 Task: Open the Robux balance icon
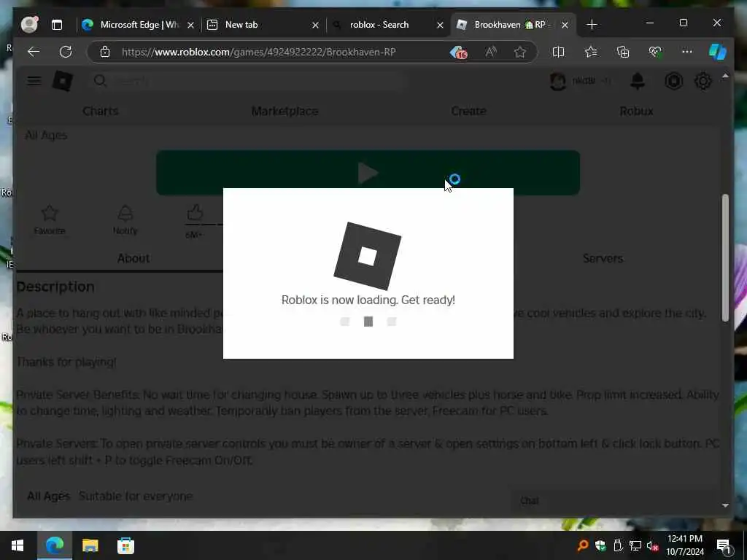(673, 82)
